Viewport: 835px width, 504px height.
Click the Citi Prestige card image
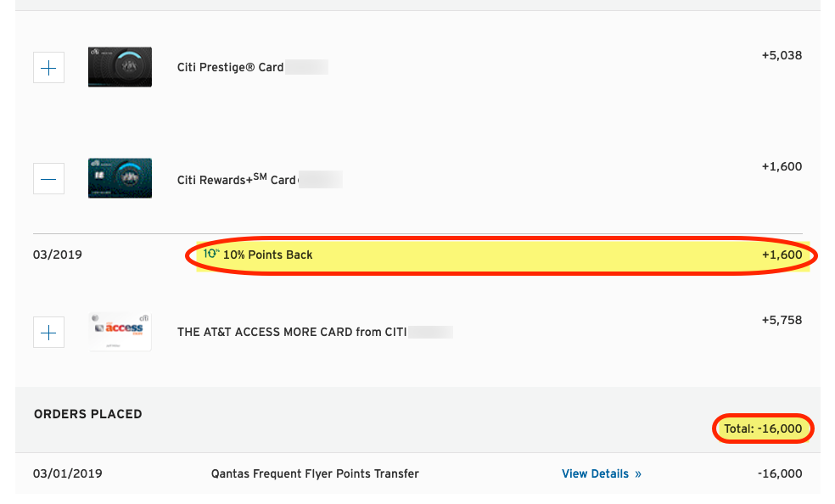pos(120,67)
